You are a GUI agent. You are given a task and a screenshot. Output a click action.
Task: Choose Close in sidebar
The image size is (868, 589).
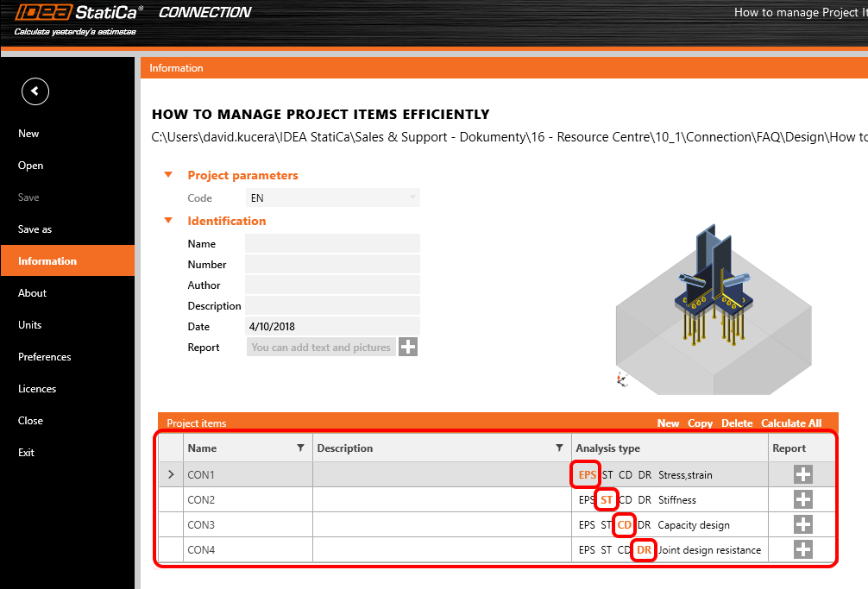[30, 420]
